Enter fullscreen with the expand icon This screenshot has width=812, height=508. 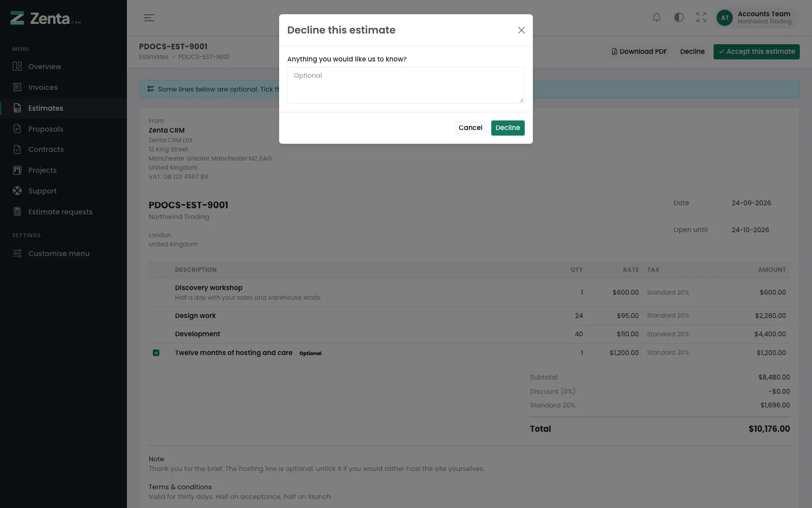[701, 18]
